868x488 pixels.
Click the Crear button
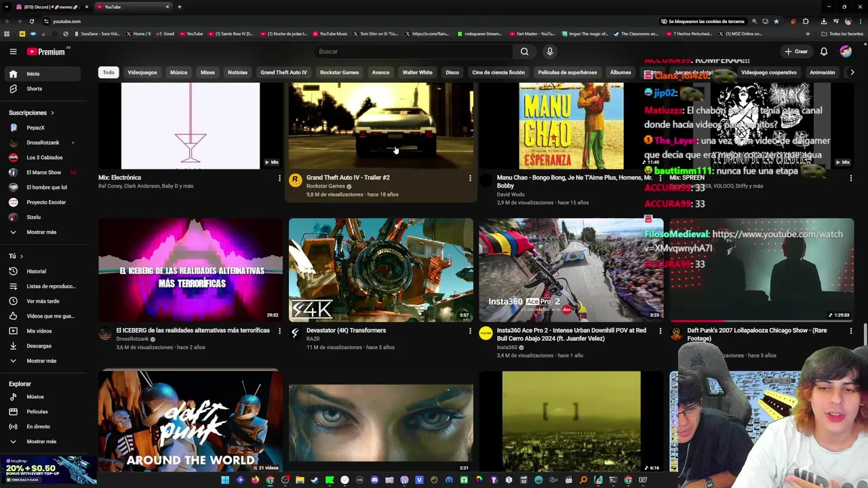[x=796, y=52]
